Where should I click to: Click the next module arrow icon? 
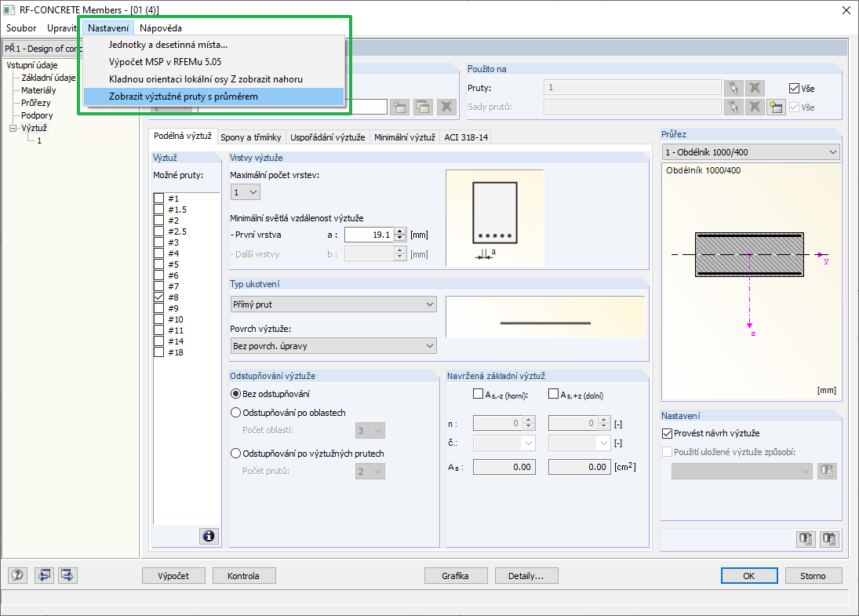[67, 575]
